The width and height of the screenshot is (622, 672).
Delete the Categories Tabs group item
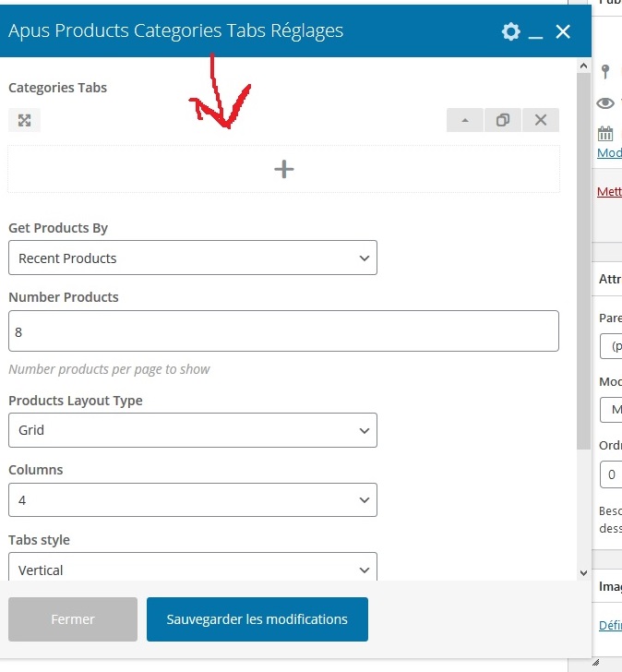541,120
